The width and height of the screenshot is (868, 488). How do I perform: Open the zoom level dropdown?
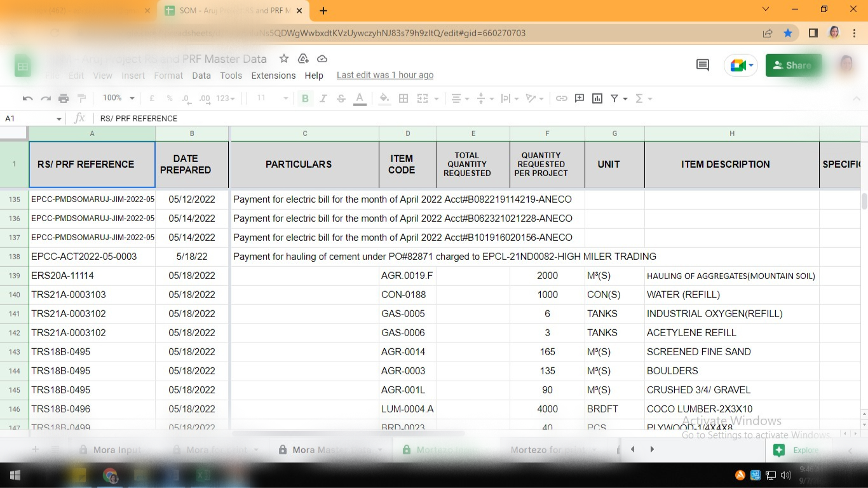tap(118, 98)
